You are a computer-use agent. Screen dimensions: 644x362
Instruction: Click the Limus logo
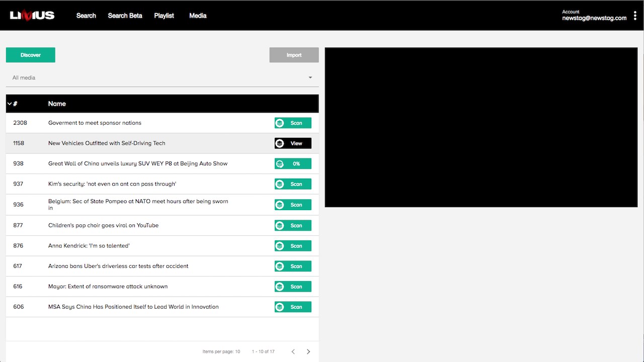(32, 16)
